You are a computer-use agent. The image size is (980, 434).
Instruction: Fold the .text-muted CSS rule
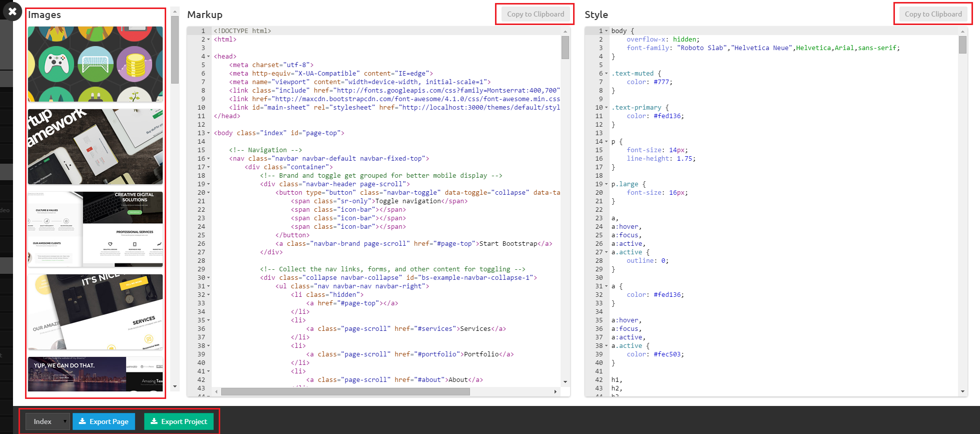click(x=606, y=74)
